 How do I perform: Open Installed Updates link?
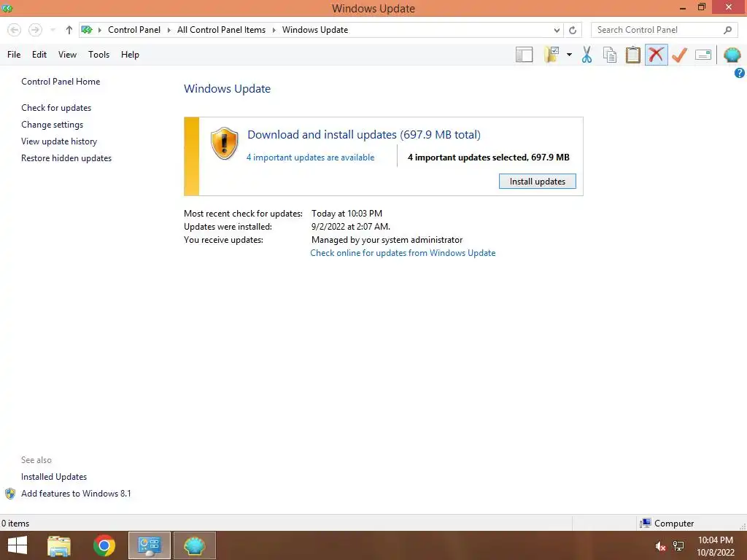[54, 477]
